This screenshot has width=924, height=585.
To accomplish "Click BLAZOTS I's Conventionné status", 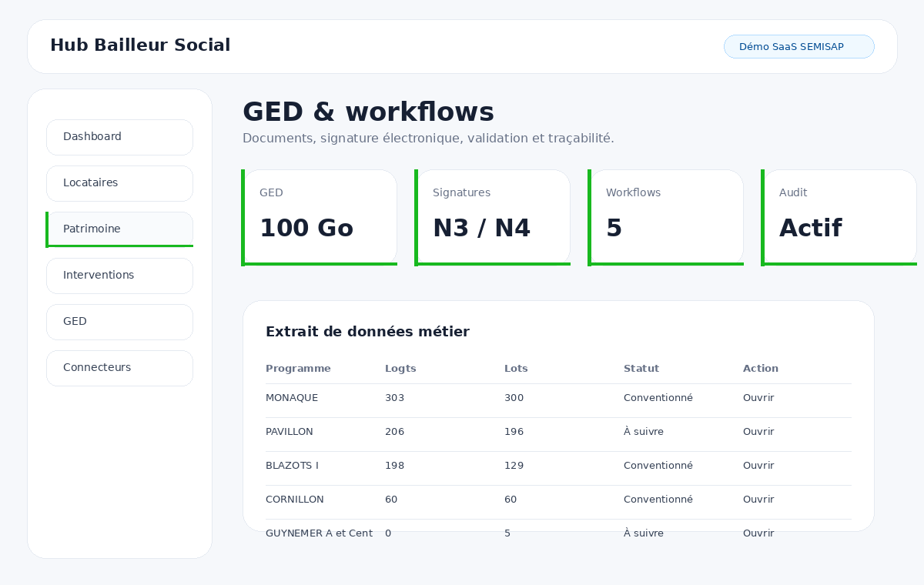I will point(658,466).
